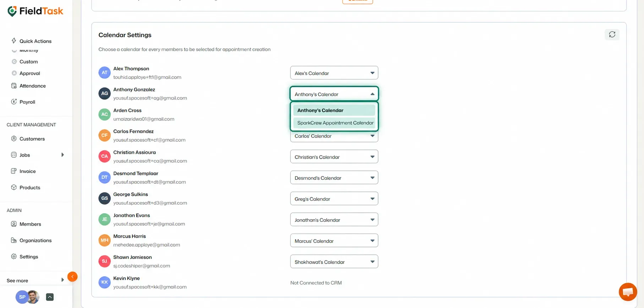
Task: Click Christian Assioura's CA avatar
Action: (104, 156)
